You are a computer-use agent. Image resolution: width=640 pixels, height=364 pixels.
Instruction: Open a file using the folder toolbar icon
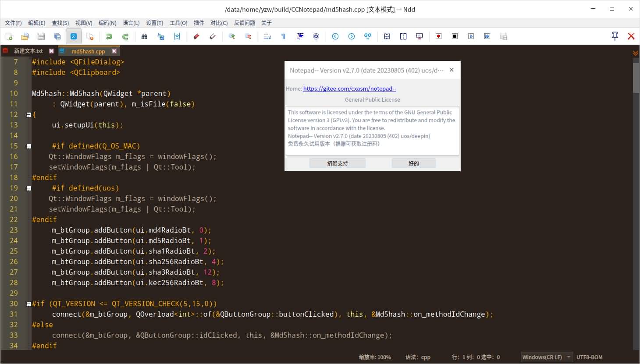[25, 36]
